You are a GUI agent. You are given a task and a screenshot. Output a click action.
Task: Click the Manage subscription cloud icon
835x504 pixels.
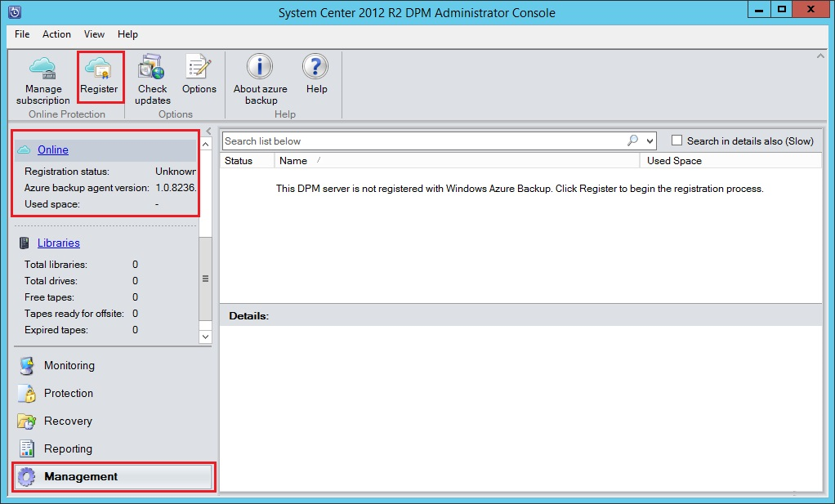point(42,68)
